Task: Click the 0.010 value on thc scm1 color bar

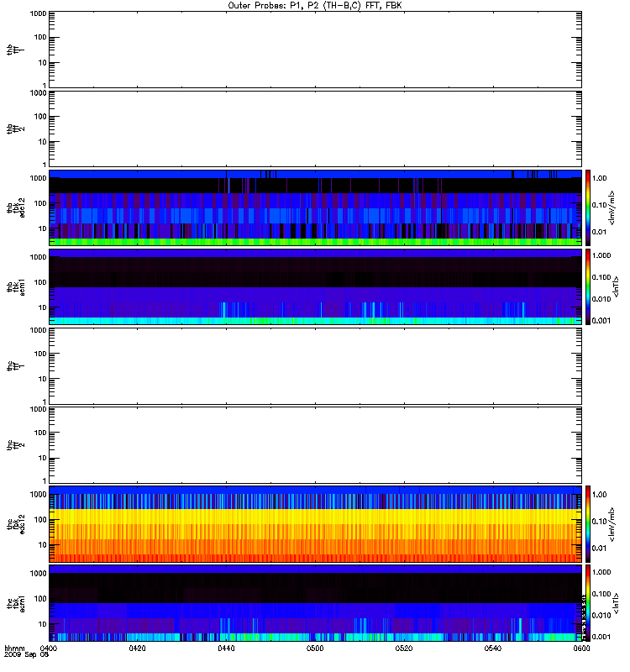Action: click(x=601, y=616)
